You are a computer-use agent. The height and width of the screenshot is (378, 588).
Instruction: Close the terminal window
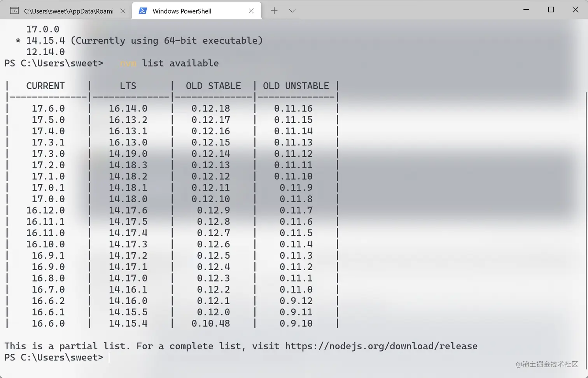576,9
